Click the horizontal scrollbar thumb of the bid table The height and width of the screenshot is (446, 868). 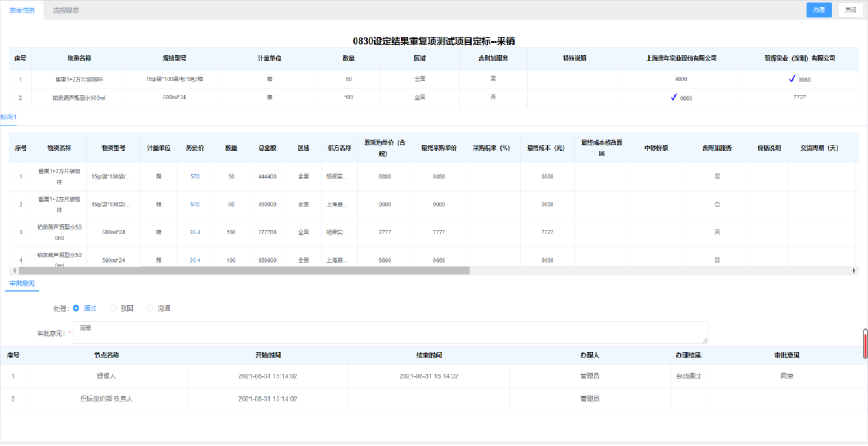[x=244, y=271]
